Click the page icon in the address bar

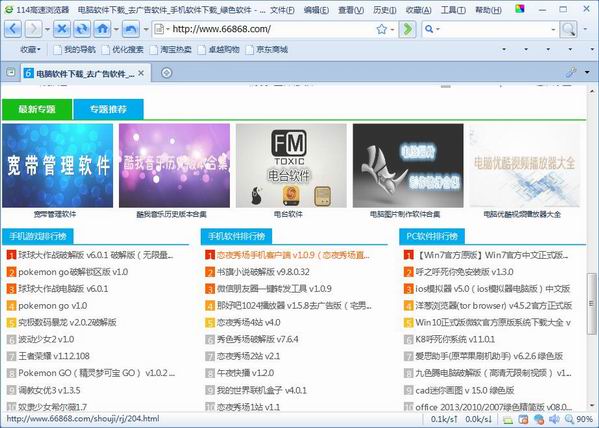pos(159,29)
